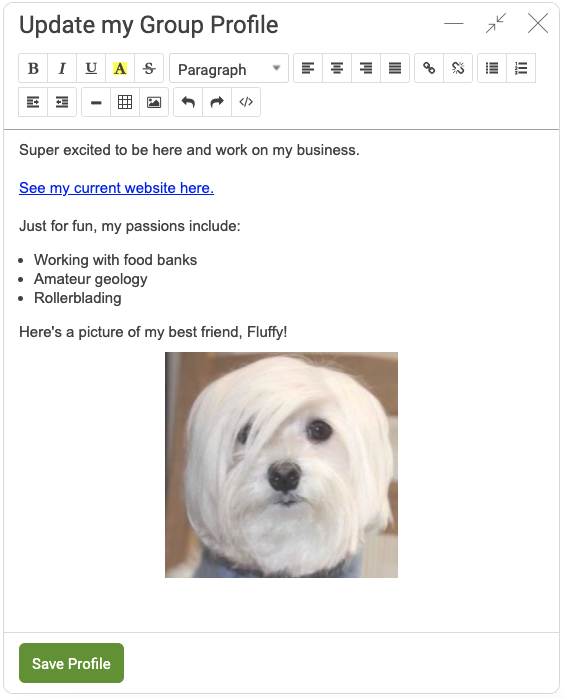Click Save Profile button
This screenshot has width=564, height=698.
(71, 663)
